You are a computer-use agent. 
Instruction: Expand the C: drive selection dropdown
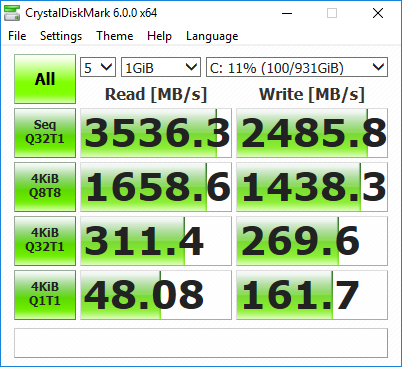297,67
